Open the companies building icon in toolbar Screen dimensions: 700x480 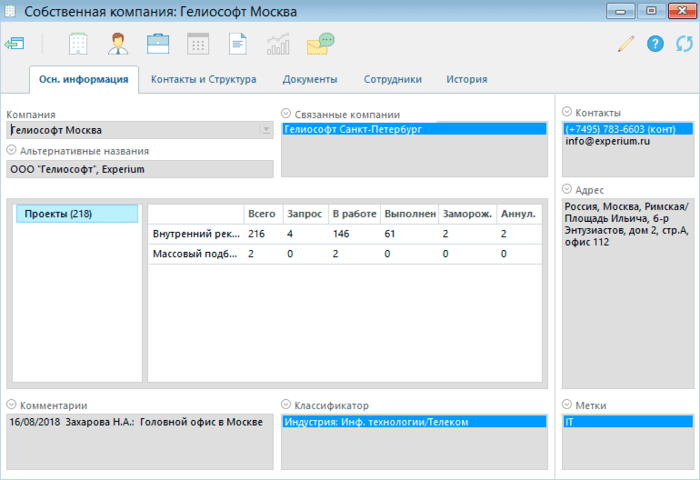[78, 44]
